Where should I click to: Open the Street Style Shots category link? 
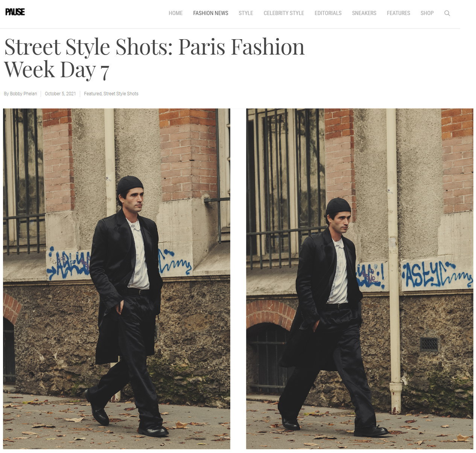(x=121, y=94)
